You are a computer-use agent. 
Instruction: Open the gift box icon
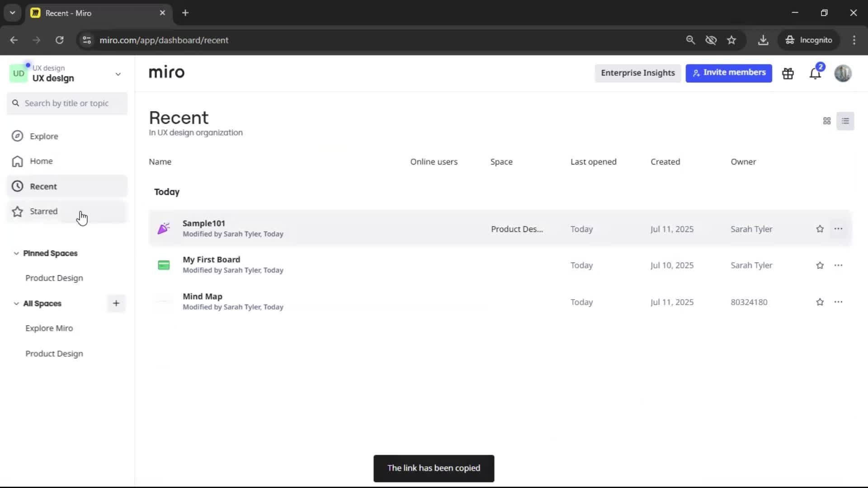(788, 73)
